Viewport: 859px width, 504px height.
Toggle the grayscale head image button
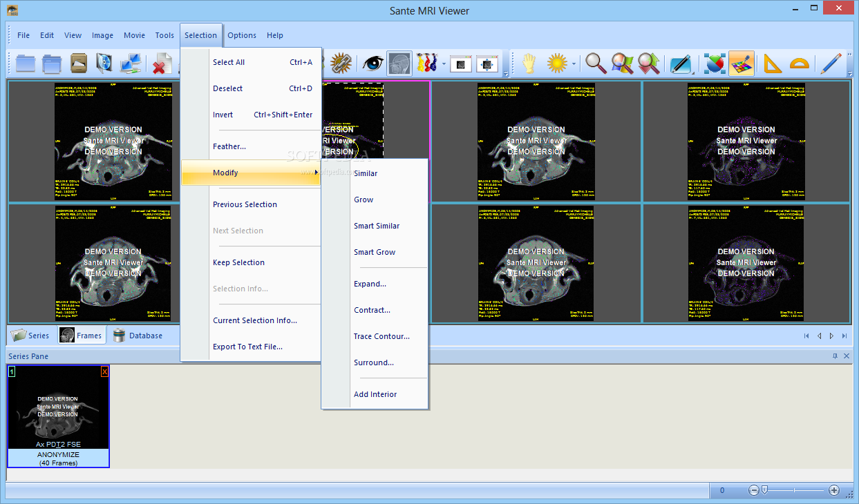[399, 64]
